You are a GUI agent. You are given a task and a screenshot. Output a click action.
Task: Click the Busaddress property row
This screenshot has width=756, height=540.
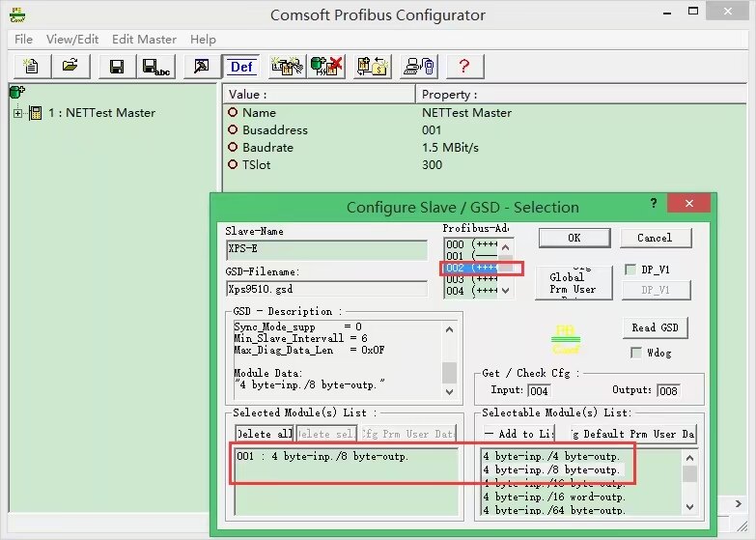(484, 129)
